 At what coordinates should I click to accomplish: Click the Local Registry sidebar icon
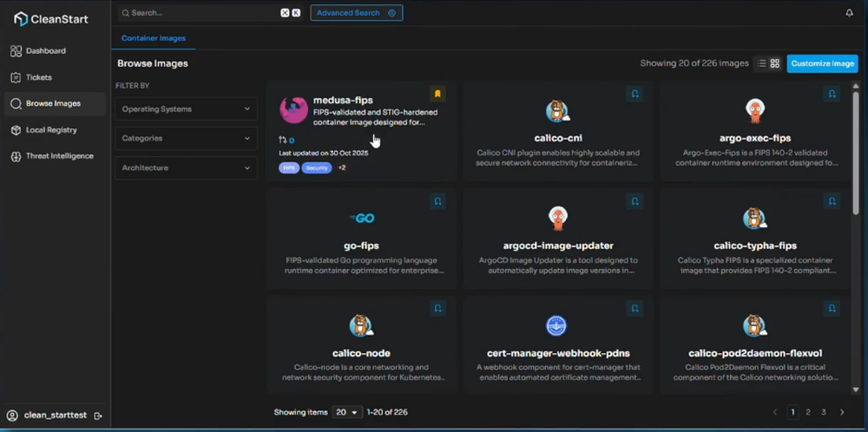pyautogui.click(x=16, y=130)
